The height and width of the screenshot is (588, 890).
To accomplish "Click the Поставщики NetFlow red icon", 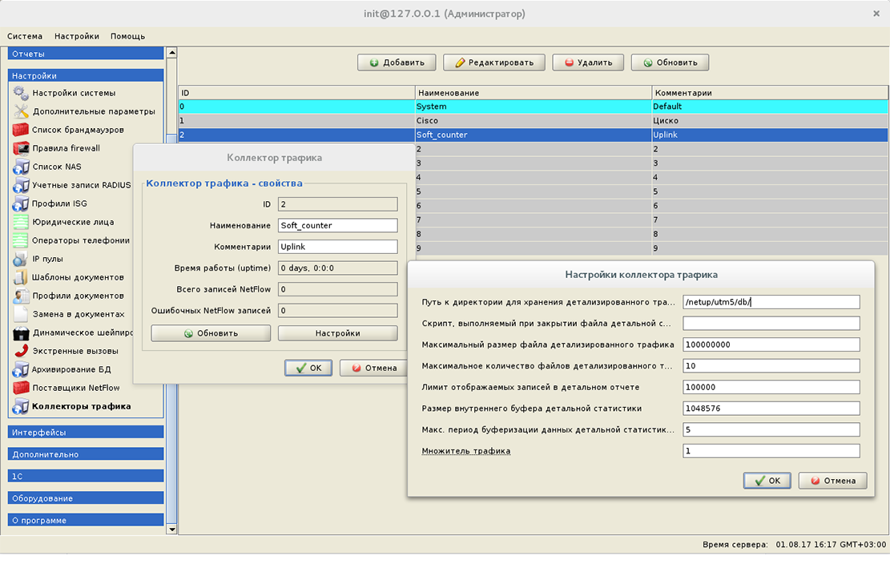I will coord(21,388).
